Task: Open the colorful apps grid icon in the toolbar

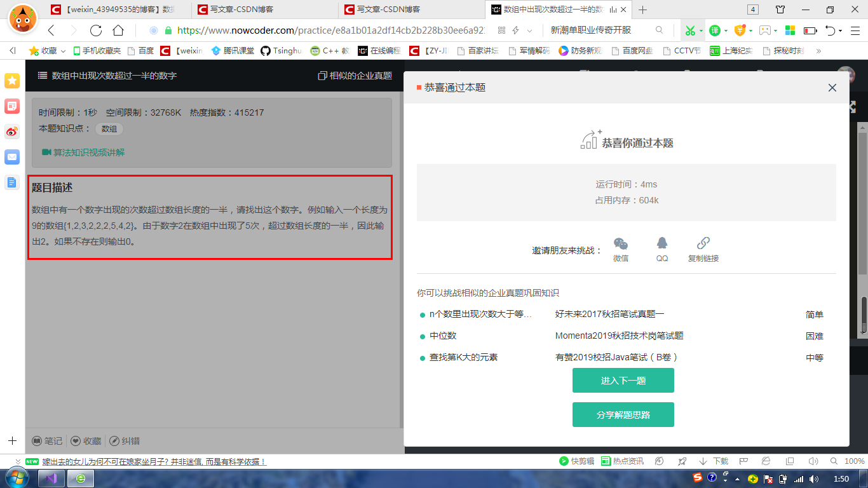Action: pos(789,30)
